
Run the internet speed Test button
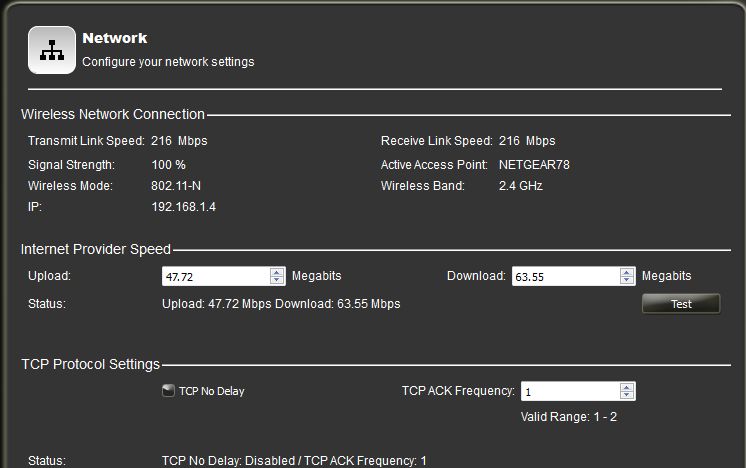tap(681, 304)
